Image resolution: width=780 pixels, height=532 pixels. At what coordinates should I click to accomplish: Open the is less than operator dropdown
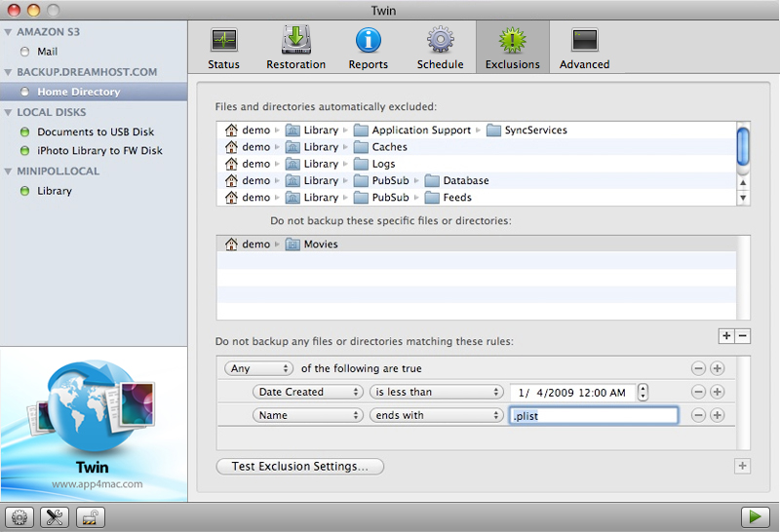[x=437, y=392]
